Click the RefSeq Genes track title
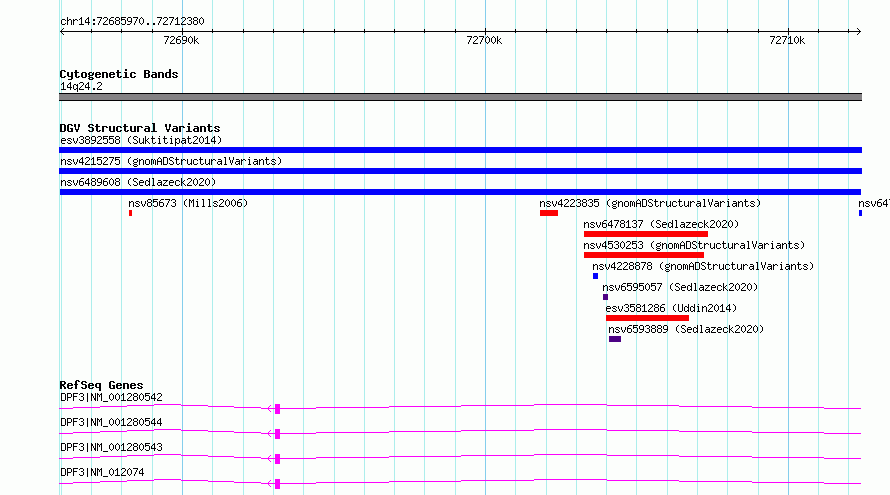This screenshot has height=495, width=890. click(x=101, y=385)
